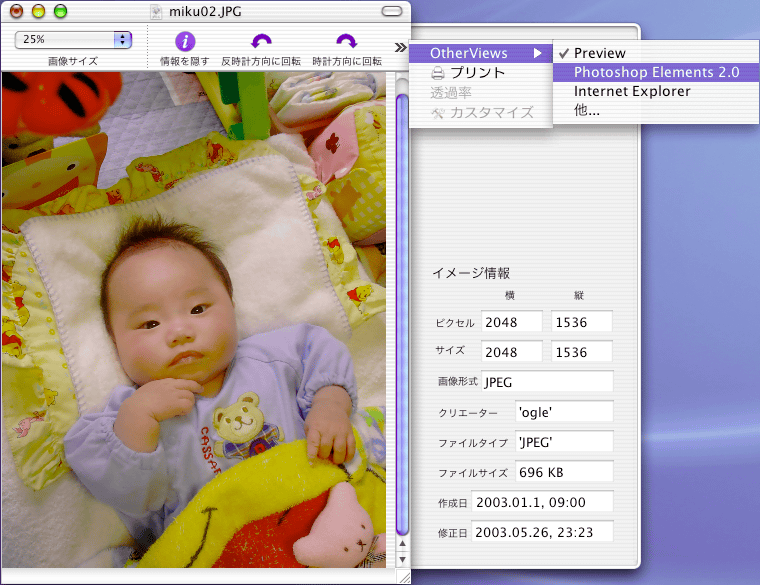This screenshot has height=585, width=760.
Task: Click the サイズ width field 2048
Action: pyautogui.click(x=511, y=352)
